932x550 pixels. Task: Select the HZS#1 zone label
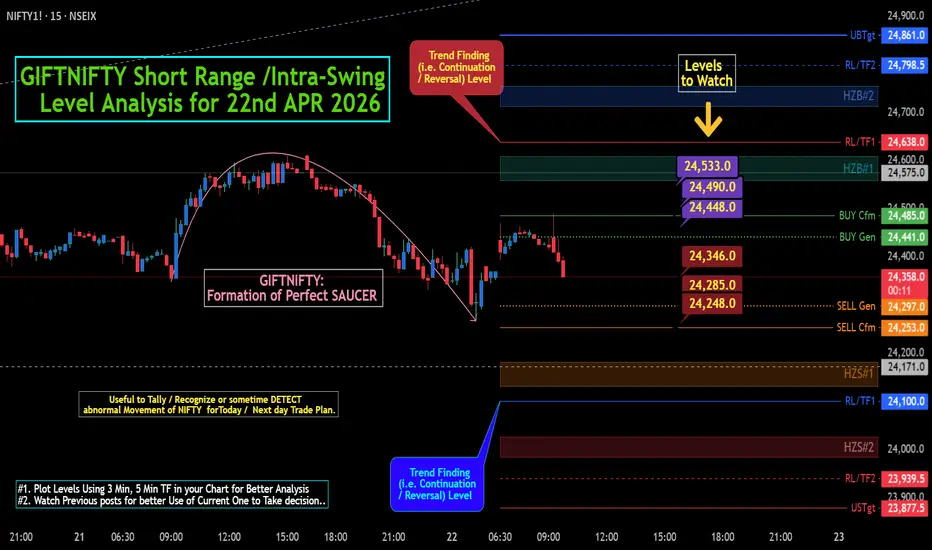click(858, 373)
